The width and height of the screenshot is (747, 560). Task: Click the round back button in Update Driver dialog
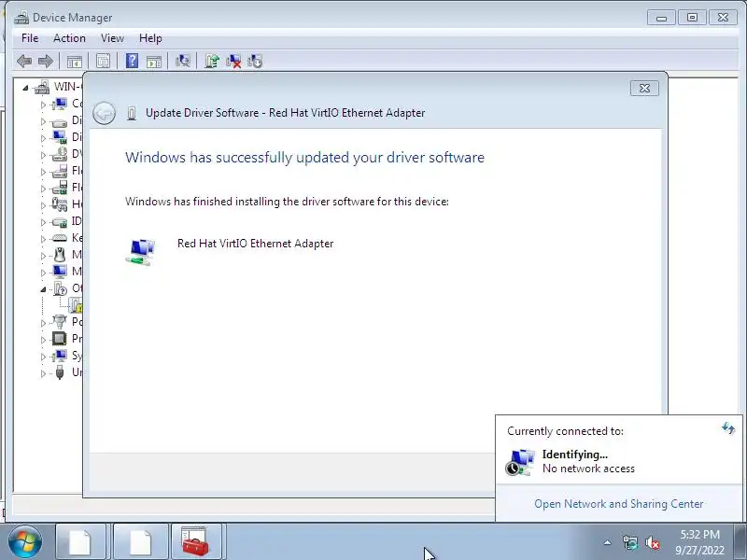pyautogui.click(x=104, y=113)
